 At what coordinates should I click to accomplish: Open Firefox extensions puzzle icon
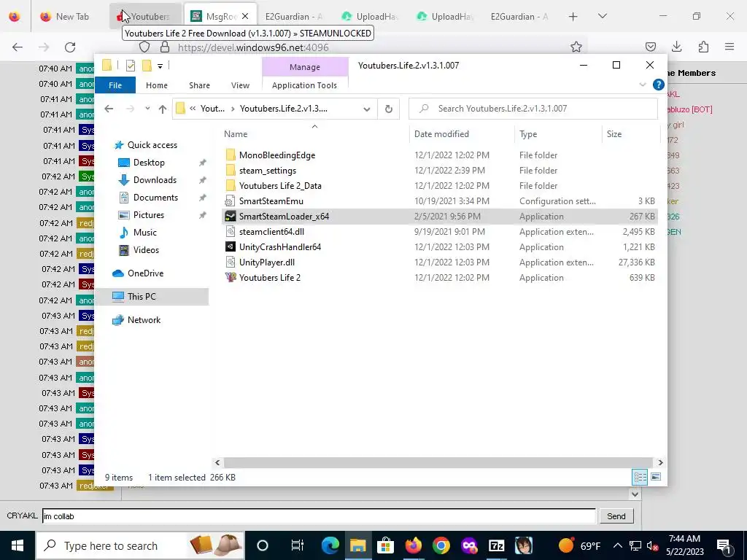click(x=703, y=47)
